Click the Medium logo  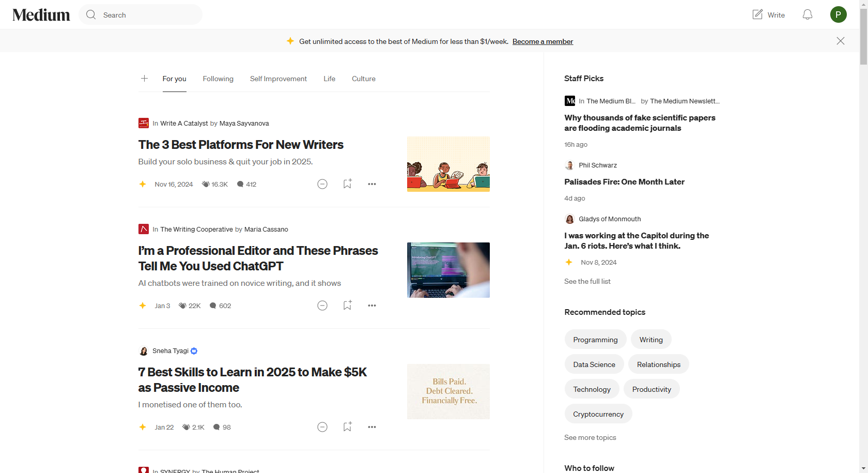(x=41, y=14)
